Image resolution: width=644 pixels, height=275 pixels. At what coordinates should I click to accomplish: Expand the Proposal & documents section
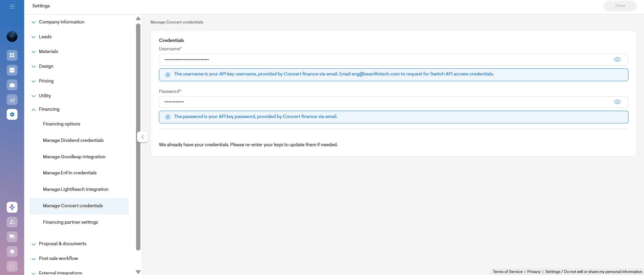[62, 244]
